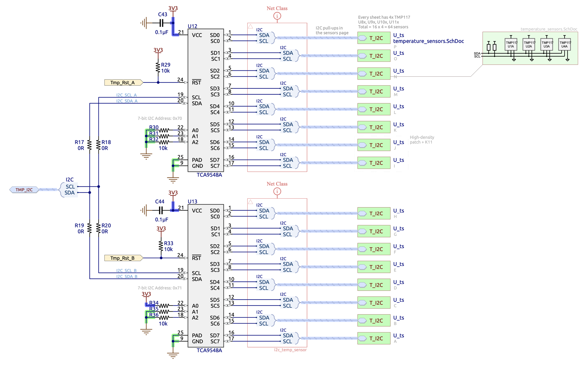Click the T_I2C sheet entry for block P
Screen dimensions: 588x367
pyautogui.click(x=374, y=38)
